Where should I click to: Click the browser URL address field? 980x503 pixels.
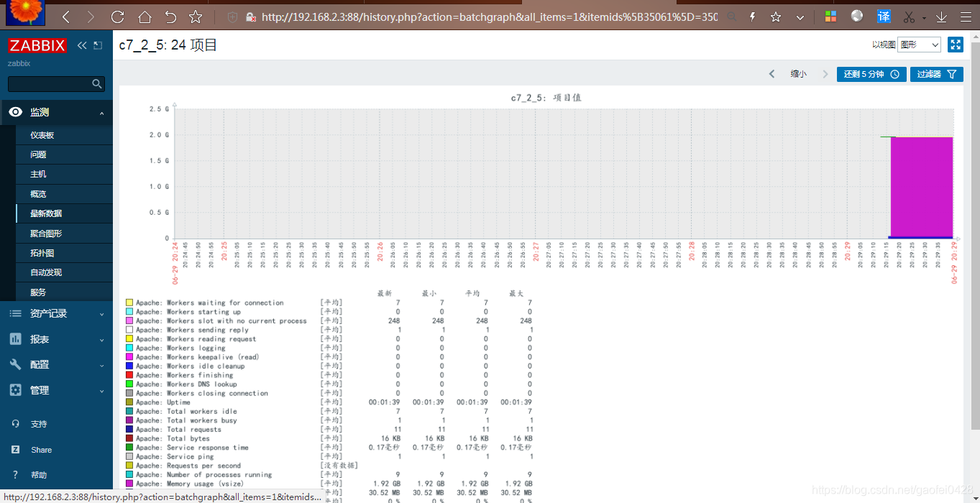point(489,17)
